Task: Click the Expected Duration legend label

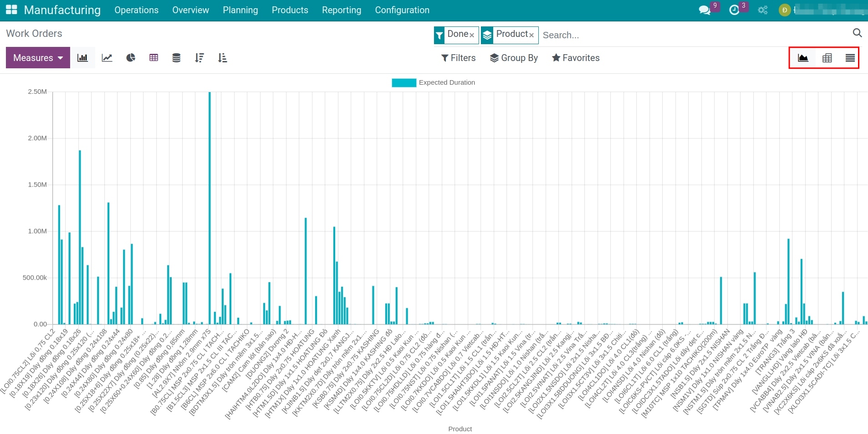Action: (447, 82)
